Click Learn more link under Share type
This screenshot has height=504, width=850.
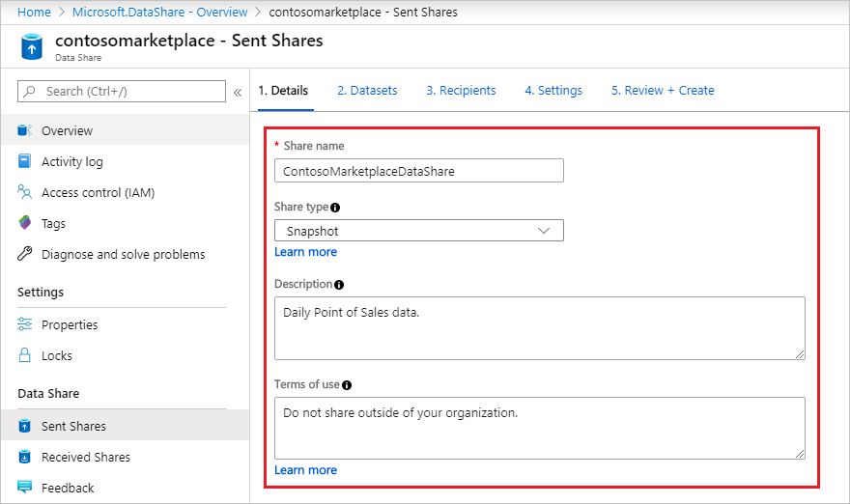click(306, 252)
